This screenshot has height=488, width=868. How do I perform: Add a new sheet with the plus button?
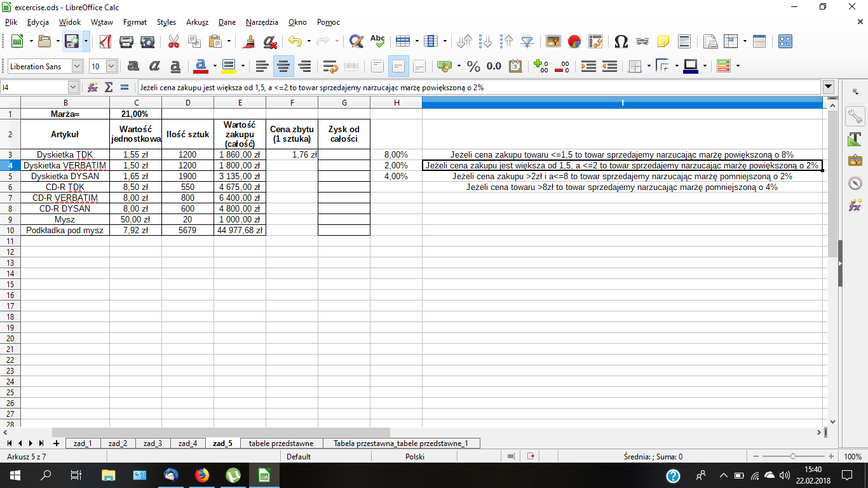56,444
